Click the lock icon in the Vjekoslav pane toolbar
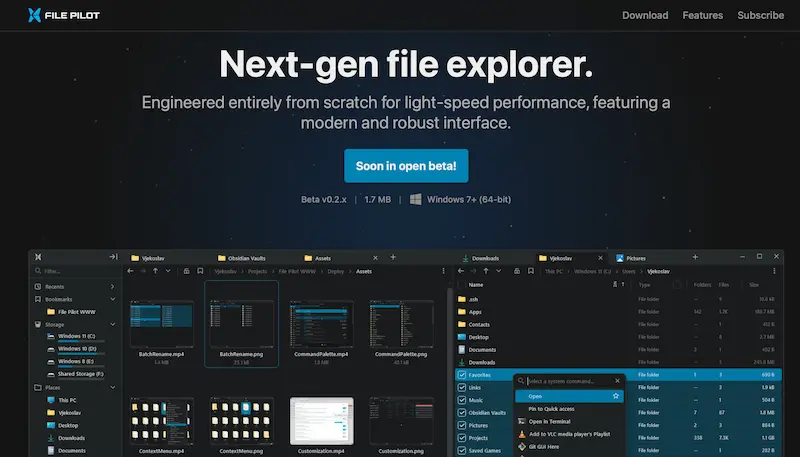The height and width of the screenshot is (457, 800). [517, 271]
